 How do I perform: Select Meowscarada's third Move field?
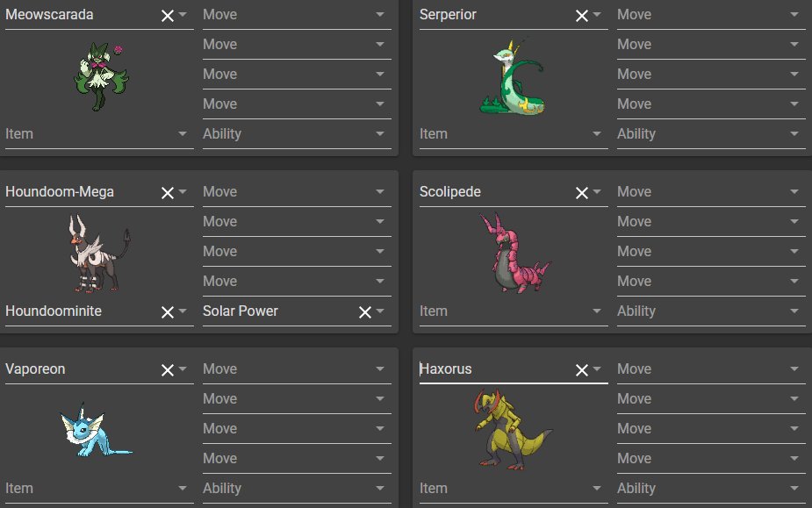tap(297, 74)
